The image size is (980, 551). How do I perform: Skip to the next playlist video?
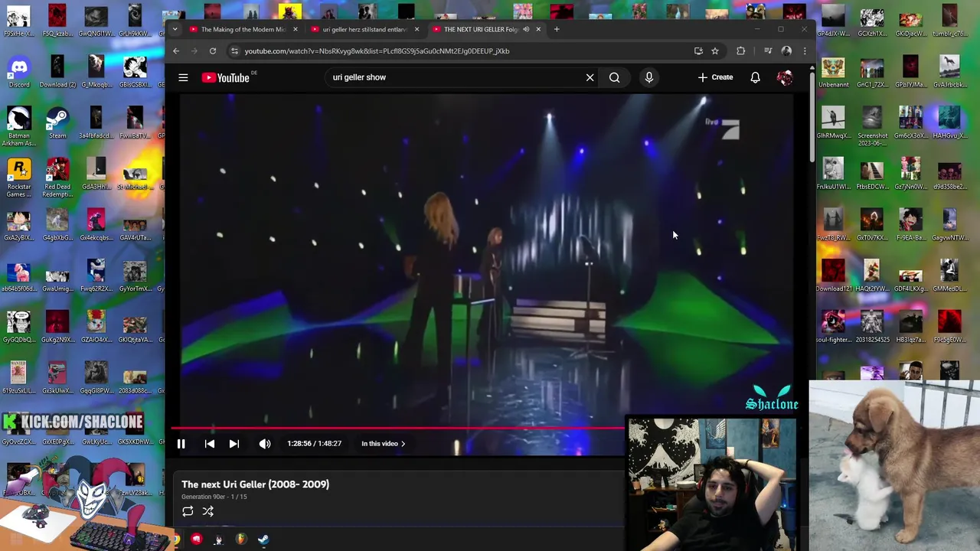(234, 444)
